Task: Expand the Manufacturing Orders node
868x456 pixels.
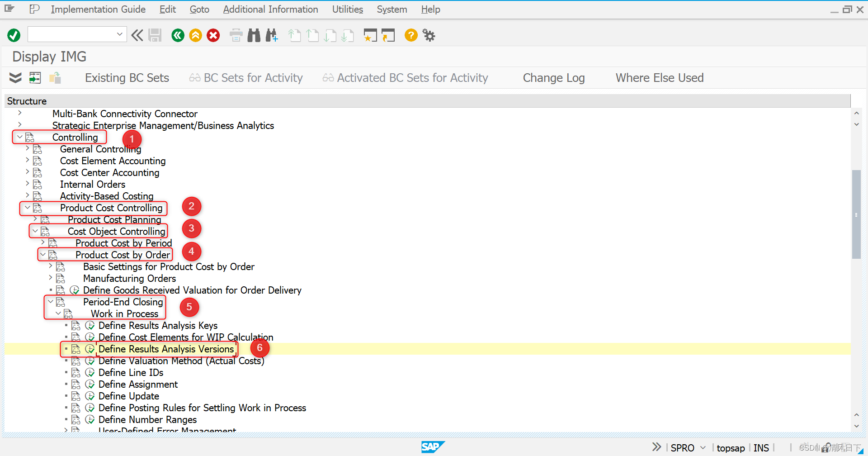Action: [51, 278]
